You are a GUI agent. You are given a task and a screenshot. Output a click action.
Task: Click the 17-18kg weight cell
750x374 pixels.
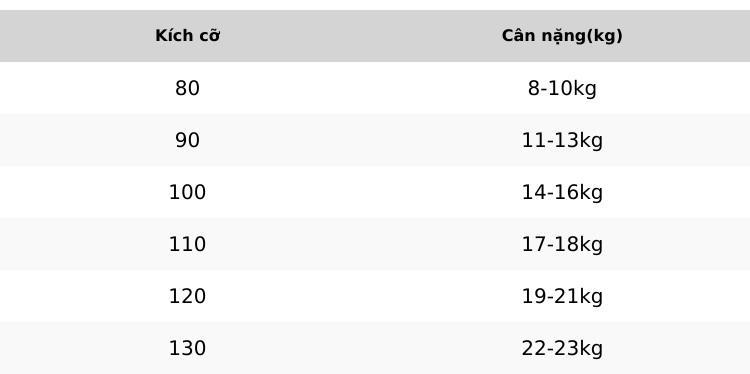point(562,244)
